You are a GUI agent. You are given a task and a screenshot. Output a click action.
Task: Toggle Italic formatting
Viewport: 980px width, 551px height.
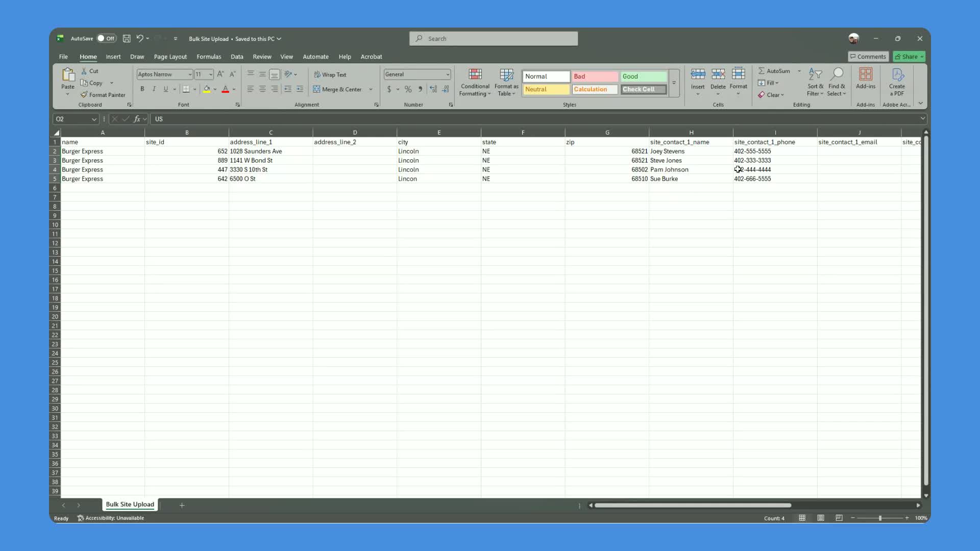154,89
